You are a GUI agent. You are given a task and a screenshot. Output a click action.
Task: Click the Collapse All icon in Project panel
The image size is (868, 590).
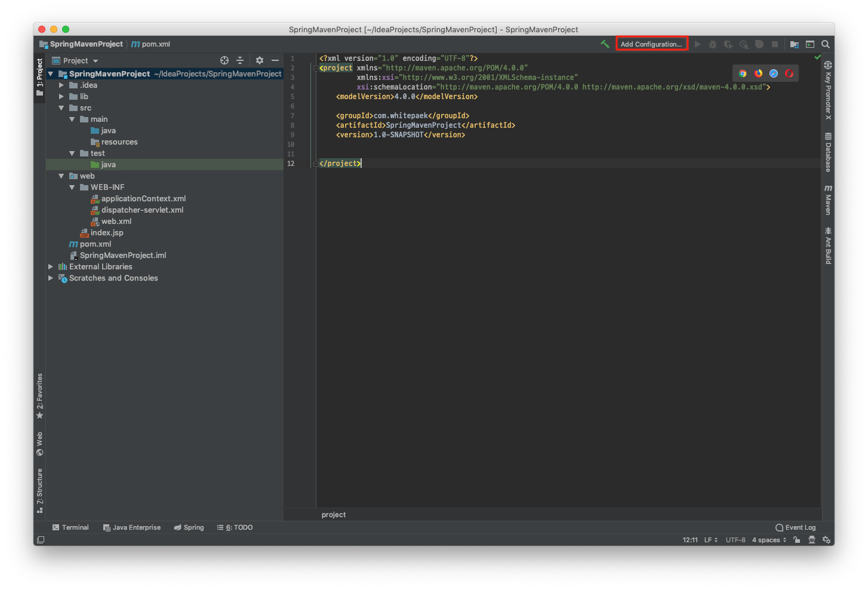(x=240, y=60)
